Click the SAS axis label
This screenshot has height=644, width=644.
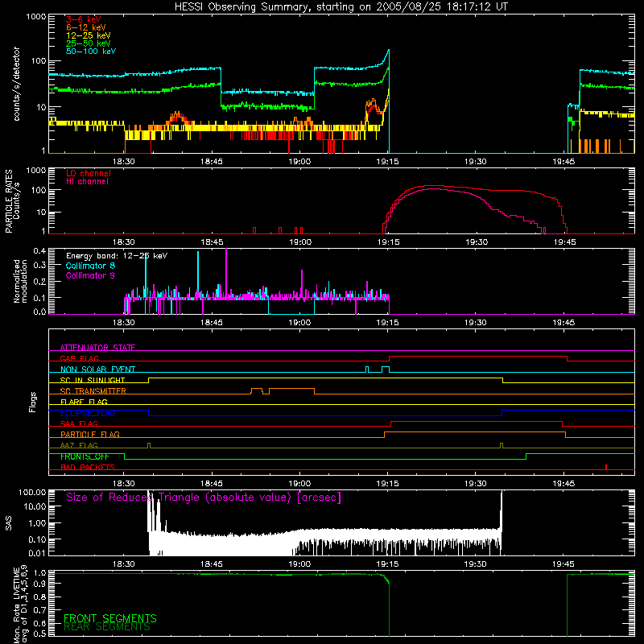(9, 524)
